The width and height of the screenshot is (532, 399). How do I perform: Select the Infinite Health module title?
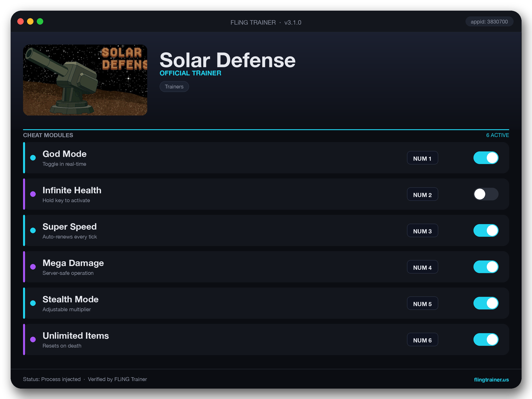[x=72, y=190]
